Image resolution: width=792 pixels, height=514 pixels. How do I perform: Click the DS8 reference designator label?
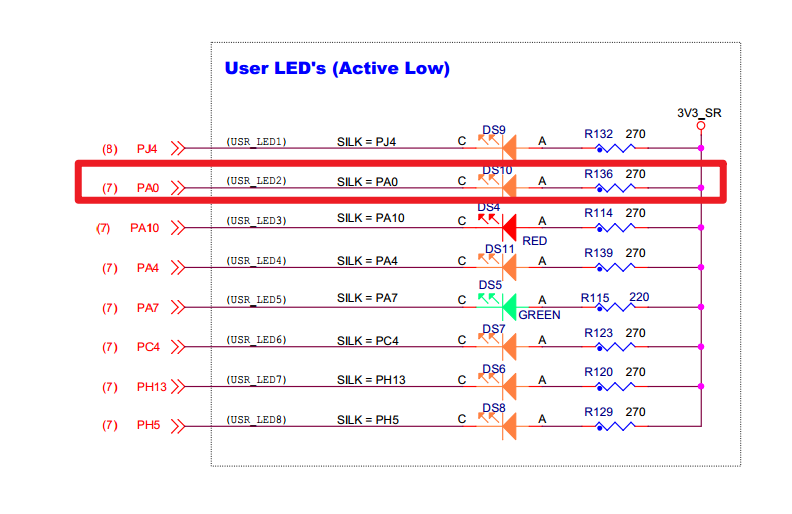[493, 408]
